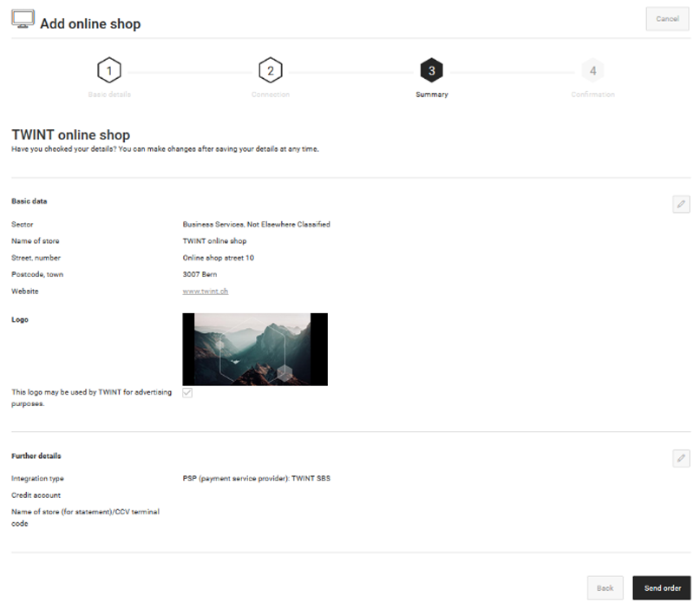Open the www.twint.ch website link
The width and height of the screenshot is (700, 603).
point(206,292)
